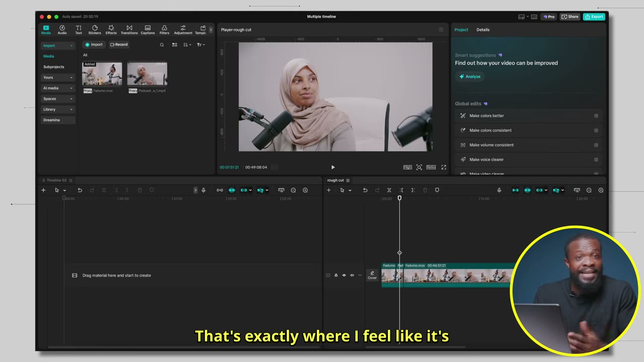Search the media library
Screen dimensions: 644x362
(162, 45)
